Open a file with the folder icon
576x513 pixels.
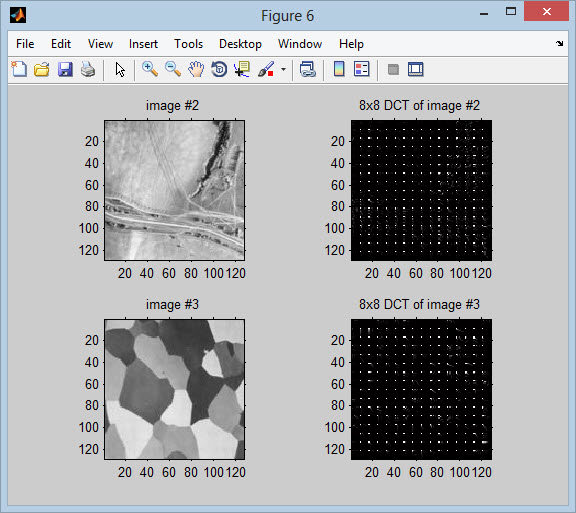pos(42,69)
